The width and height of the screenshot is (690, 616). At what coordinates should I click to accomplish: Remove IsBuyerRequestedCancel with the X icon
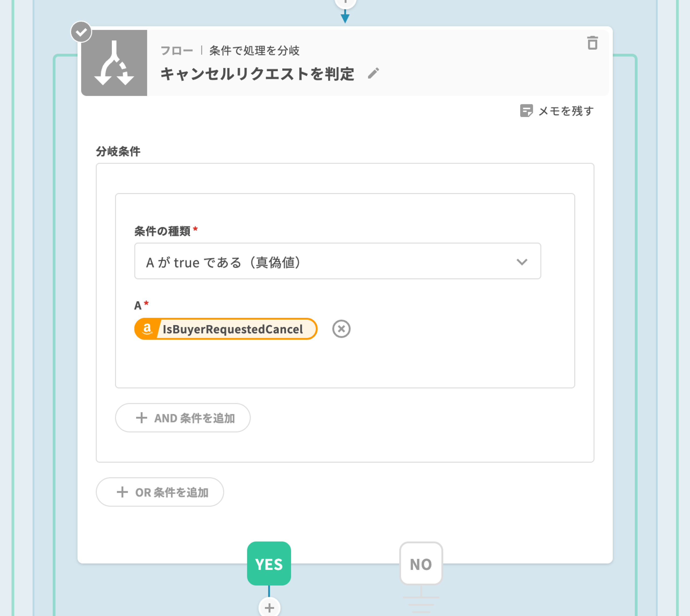(x=341, y=329)
